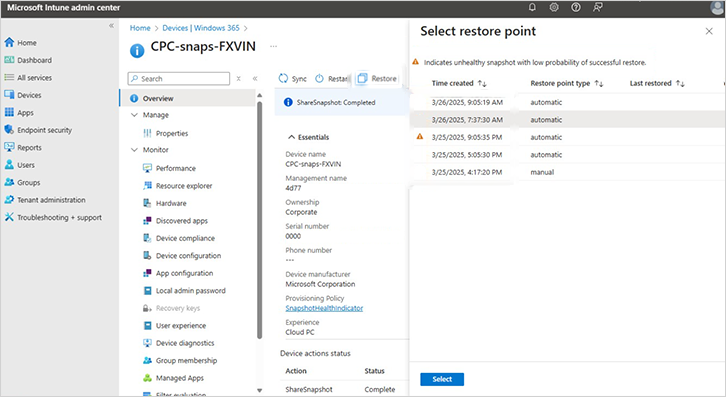Select restore point 3/25/2025, 5:05:30 PM
This screenshot has width=726, height=397.
click(567, 155)
